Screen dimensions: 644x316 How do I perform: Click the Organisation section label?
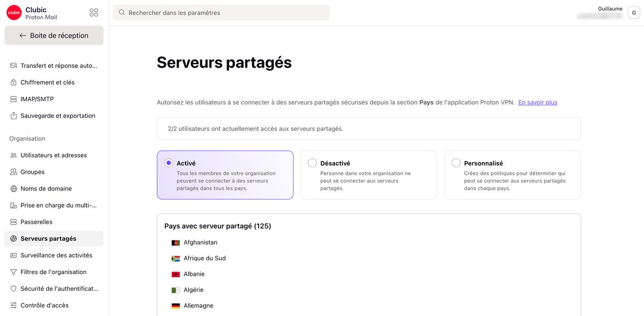(x=27, y=138)
